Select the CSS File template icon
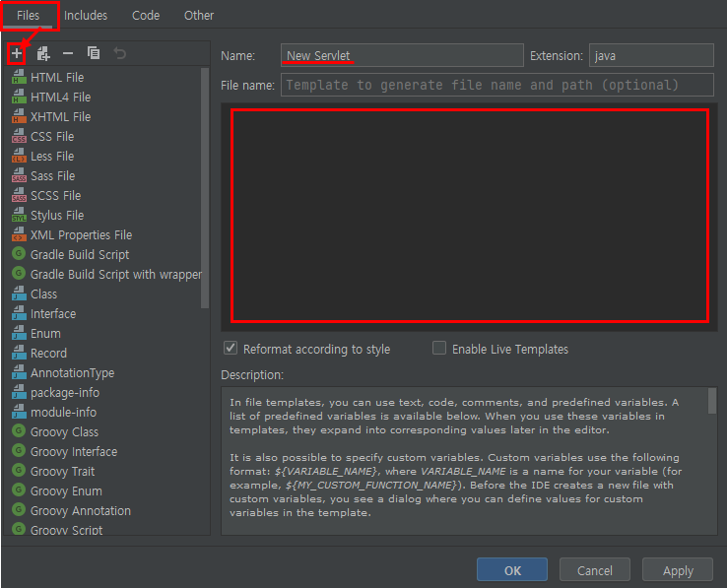 pos(19,136)
